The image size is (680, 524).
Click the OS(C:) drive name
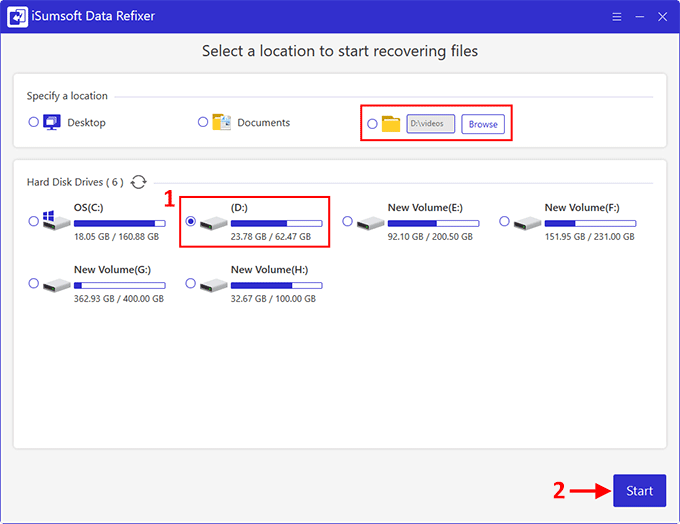click(x=88, y=208)
